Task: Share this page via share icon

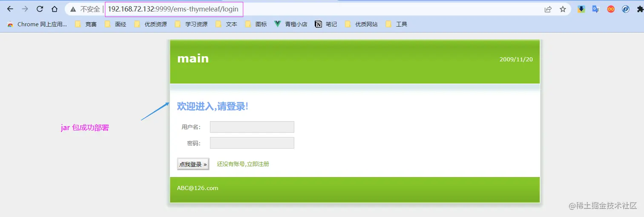Action: 548,9
